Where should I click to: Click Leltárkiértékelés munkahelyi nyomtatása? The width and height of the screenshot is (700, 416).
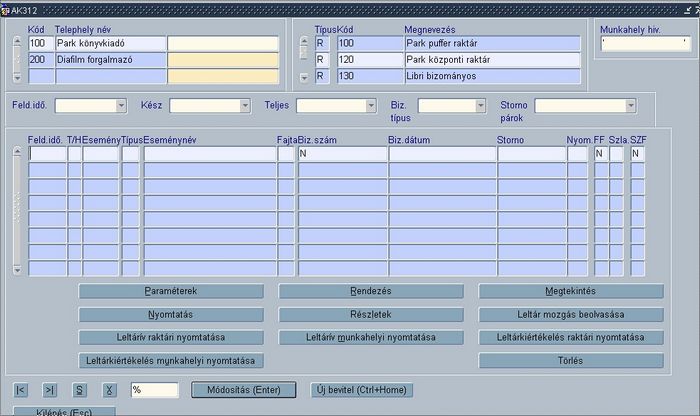[x=171, y=361]
